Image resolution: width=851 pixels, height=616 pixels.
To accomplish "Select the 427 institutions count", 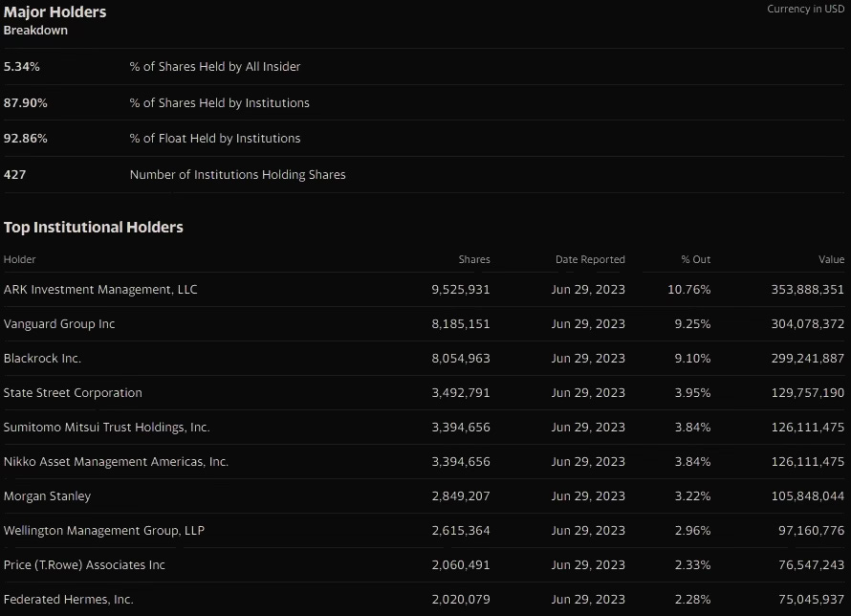I will [x=14, y=175].
